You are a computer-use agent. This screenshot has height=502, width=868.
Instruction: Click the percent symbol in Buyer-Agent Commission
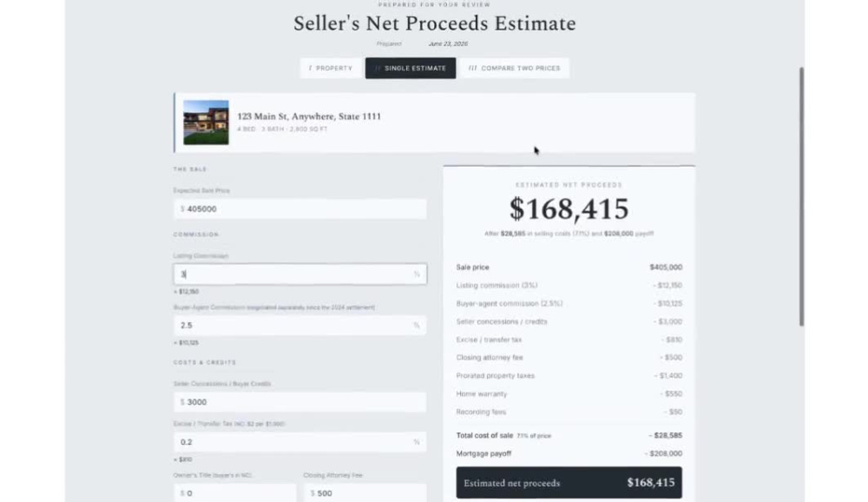[x=417, y=325]
